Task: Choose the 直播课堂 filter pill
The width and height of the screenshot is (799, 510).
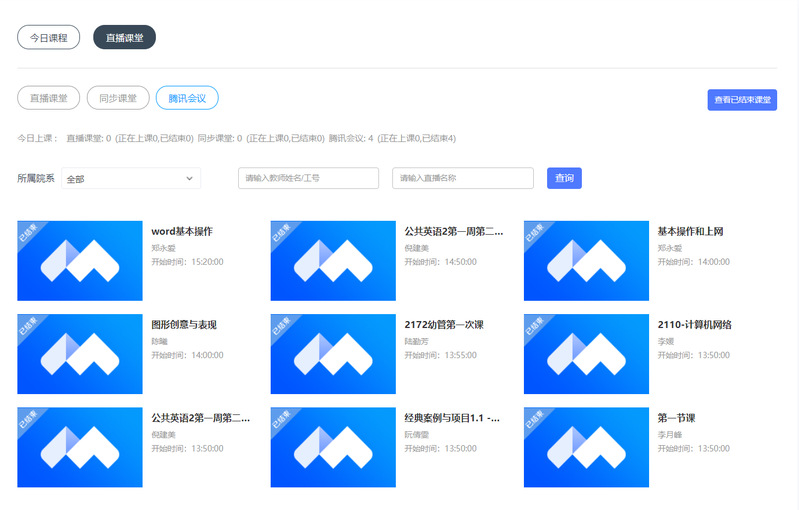Action: tap(48, 98)
